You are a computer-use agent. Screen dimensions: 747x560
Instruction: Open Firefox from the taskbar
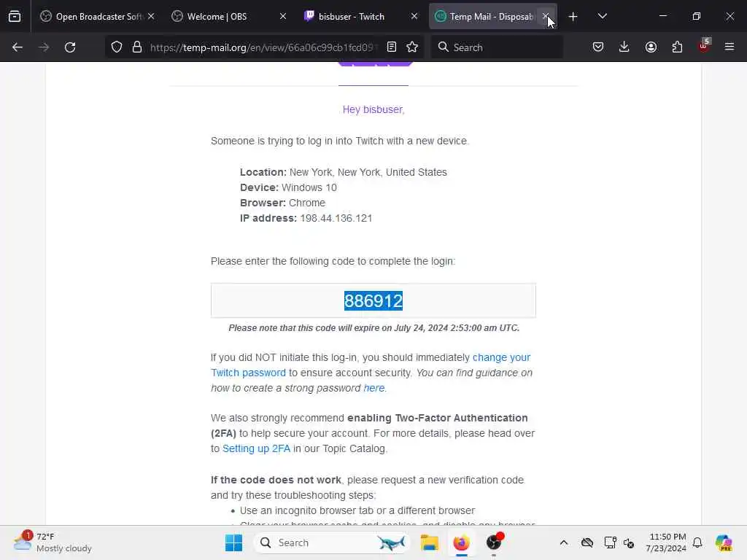(x=461, y=542)
